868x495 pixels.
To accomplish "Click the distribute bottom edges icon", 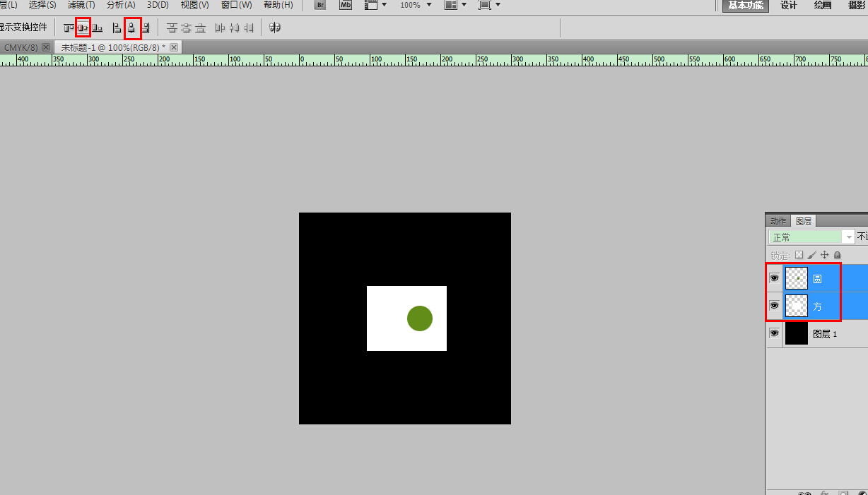I will [201, 28].
